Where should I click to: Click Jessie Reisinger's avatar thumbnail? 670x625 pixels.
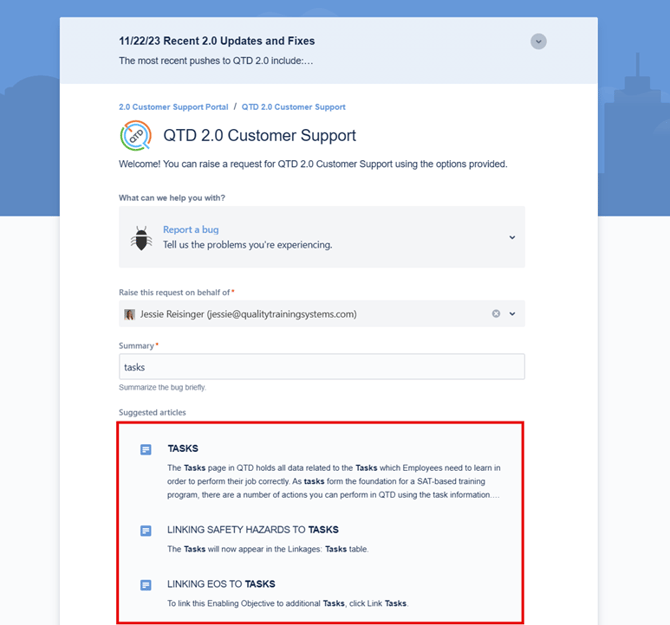pyautogui.click(x=129, y=314)
